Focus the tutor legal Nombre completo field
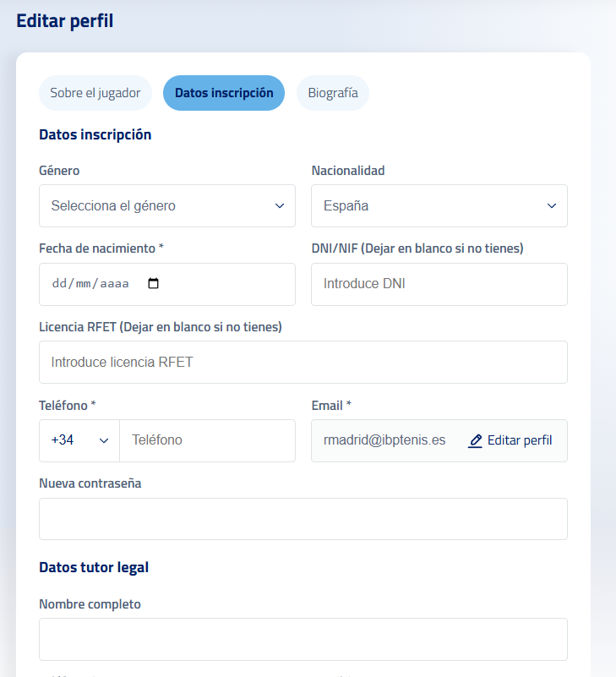This screenshot has width=616, height=677. pos(303,639)
